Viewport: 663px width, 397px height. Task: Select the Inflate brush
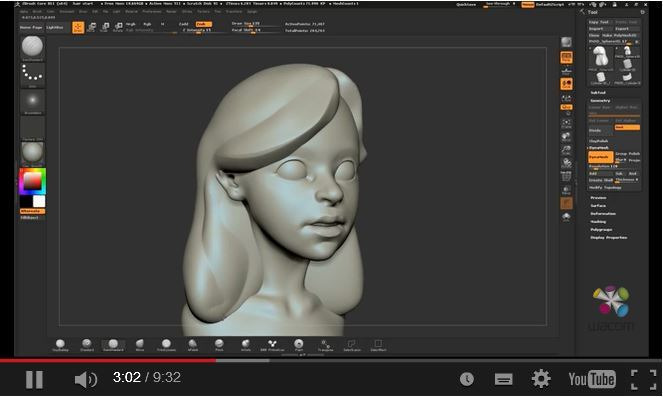[x=246, y=345]
